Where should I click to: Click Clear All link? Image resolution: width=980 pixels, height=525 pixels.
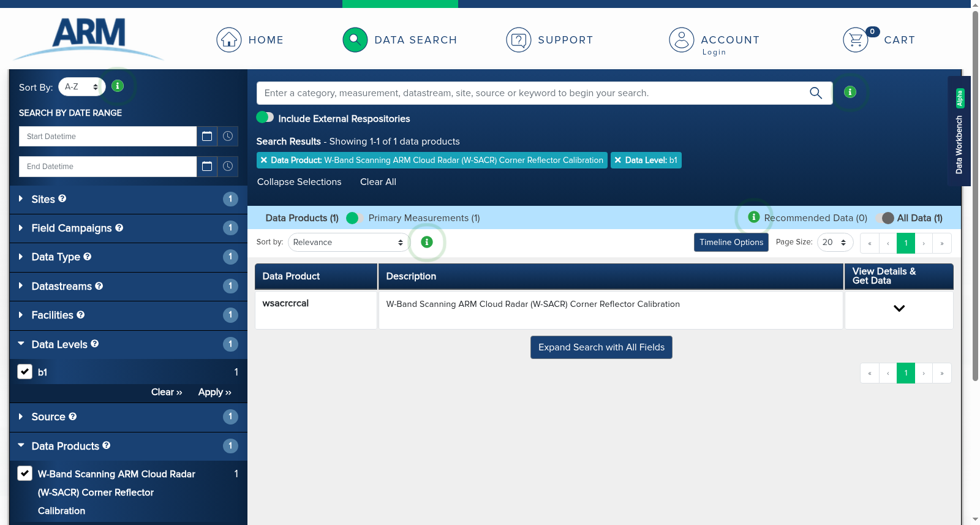tap(378, 181)
